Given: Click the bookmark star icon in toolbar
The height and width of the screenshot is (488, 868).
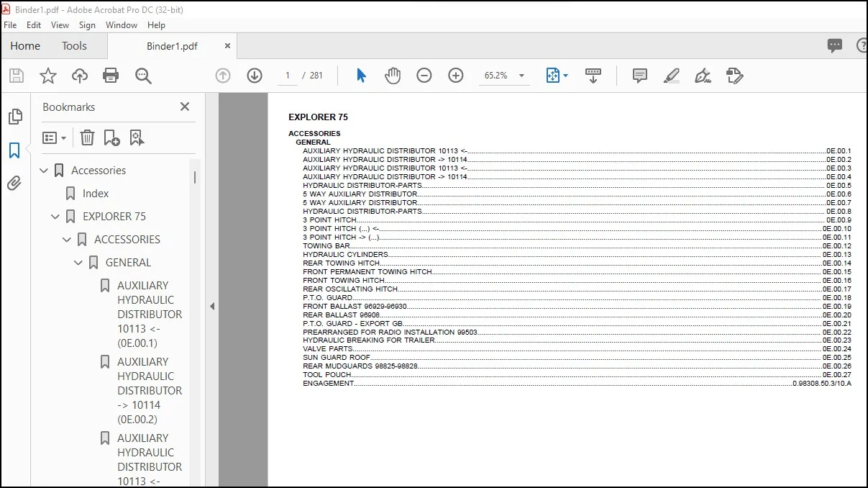Looking at the screenshot, I should (x=48, y=76).
